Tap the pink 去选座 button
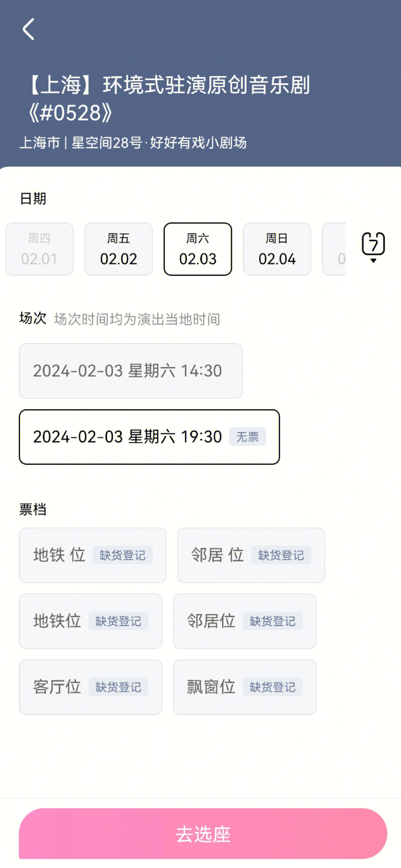This screenshot has height=868, width=401. pos(203,833)
